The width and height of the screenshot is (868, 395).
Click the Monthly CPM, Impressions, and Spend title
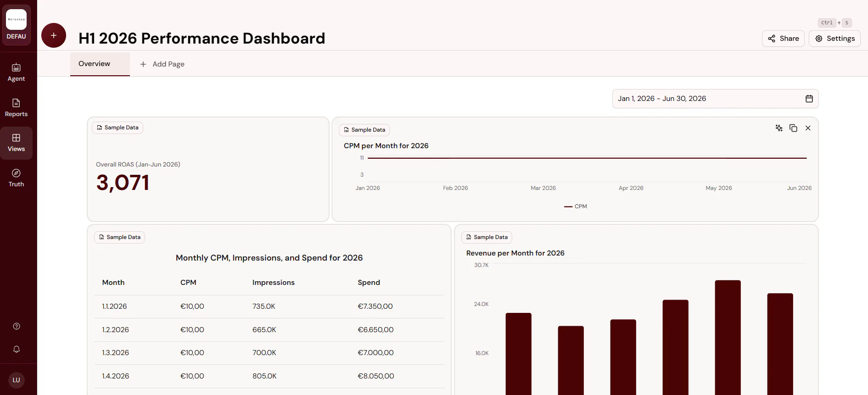click(x=269, y=258)
